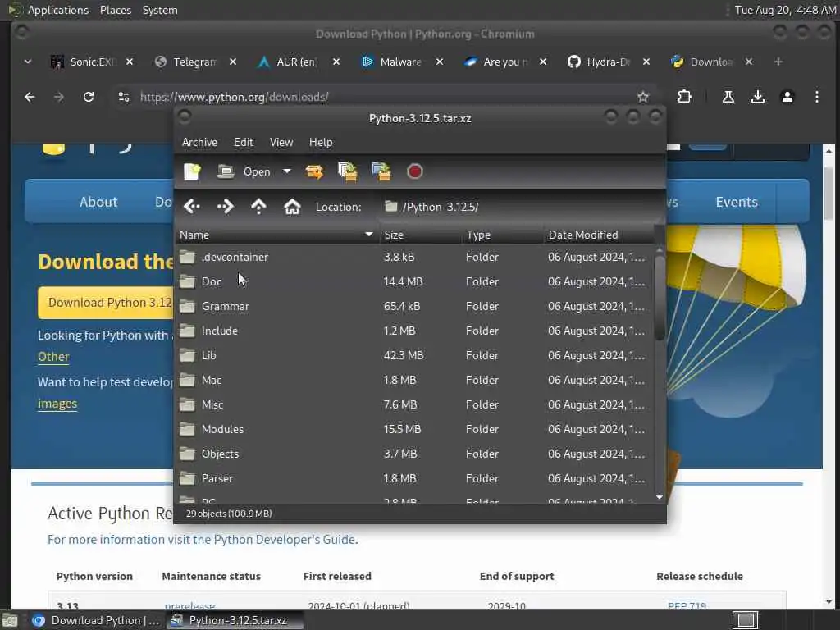Click Events in python.org navigation

737,202
